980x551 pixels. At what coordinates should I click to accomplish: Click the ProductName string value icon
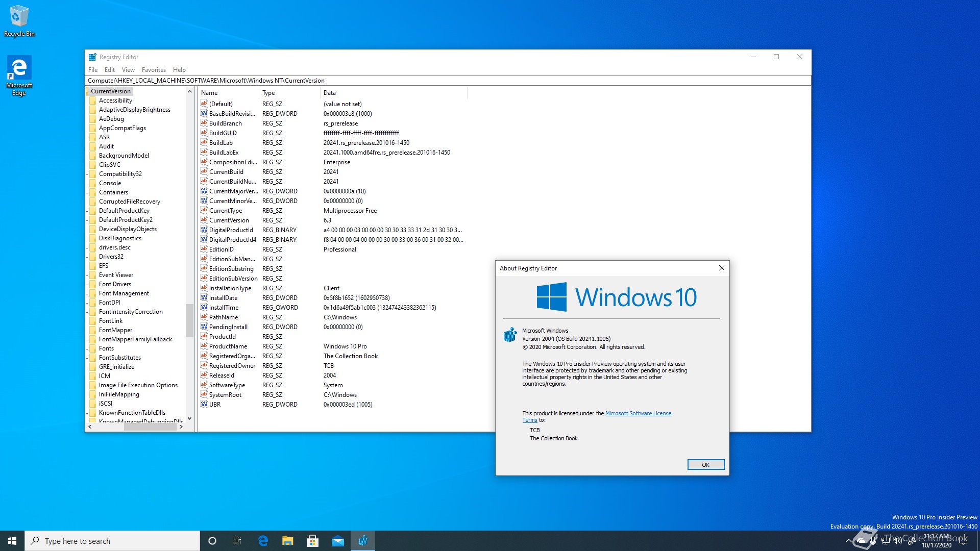tap(204, 346)
